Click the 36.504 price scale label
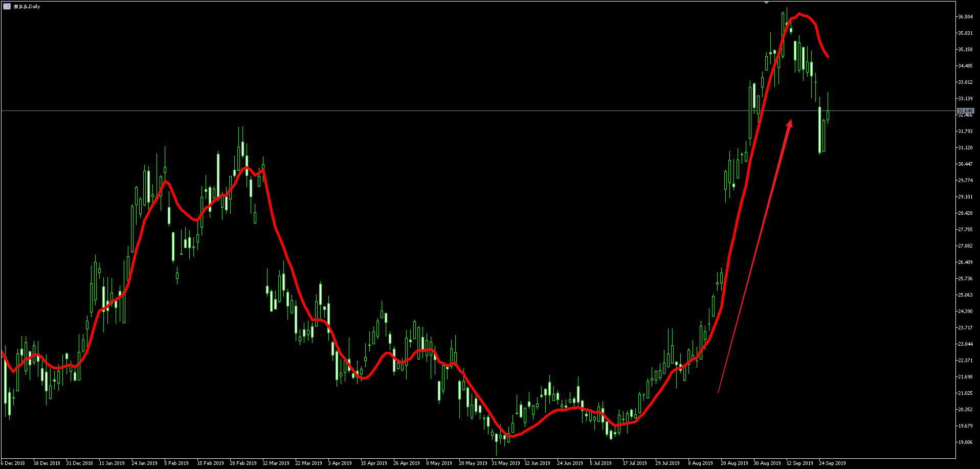 pyautogui.click(x=965, y=17)
